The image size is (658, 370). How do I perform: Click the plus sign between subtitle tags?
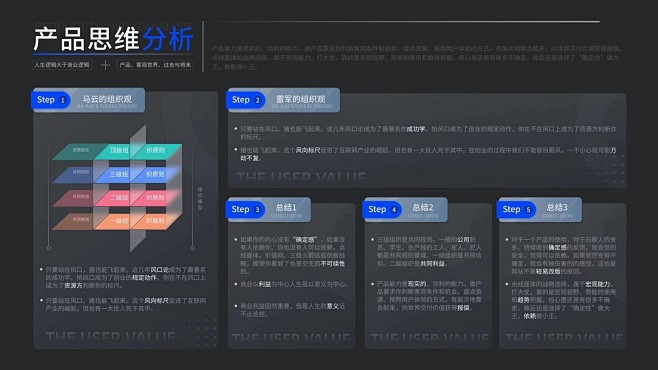(x=105, y=65)
